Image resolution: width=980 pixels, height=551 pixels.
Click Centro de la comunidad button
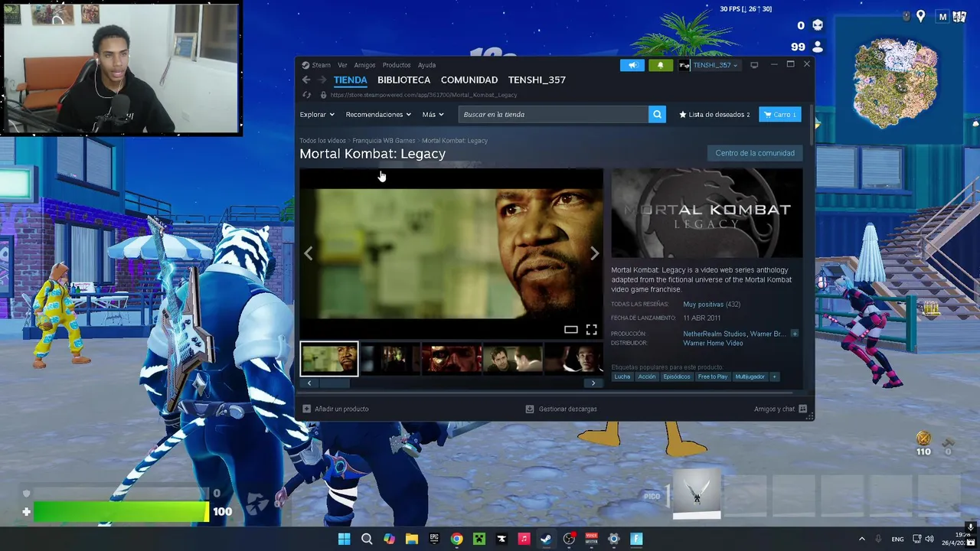click(x=755, y=153)
